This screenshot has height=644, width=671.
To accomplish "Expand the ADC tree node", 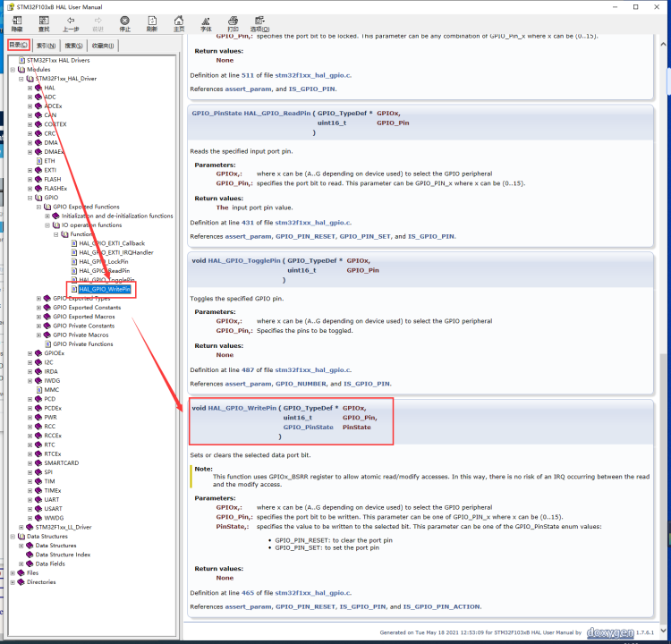I will [30, 97].
